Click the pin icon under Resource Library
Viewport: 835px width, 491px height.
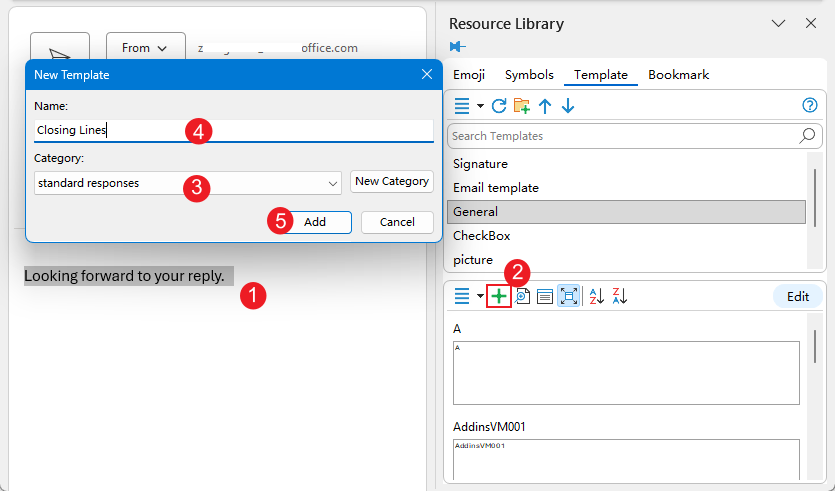[457, 46]
